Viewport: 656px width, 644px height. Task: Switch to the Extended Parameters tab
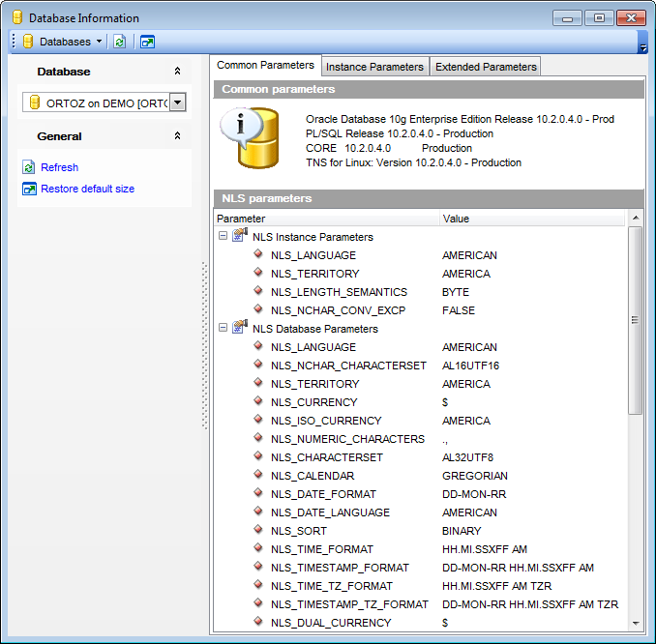click(486, 67)
